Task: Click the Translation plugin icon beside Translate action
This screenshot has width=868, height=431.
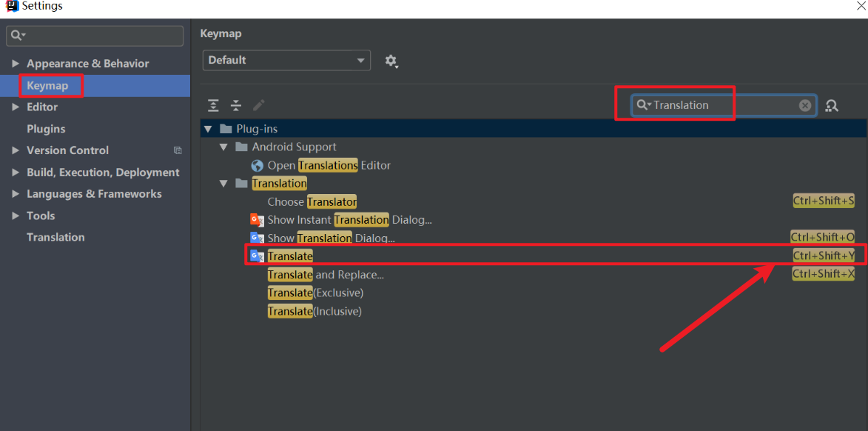Action: click(x=258, y=255)
